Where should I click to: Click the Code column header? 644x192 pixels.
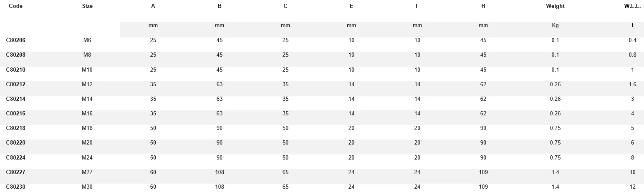pyautogui.click(x=15, y=6)
